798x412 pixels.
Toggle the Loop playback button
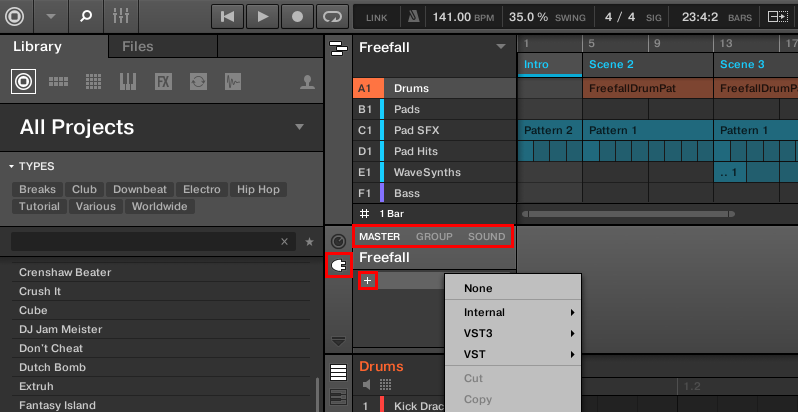pos(329,16)
